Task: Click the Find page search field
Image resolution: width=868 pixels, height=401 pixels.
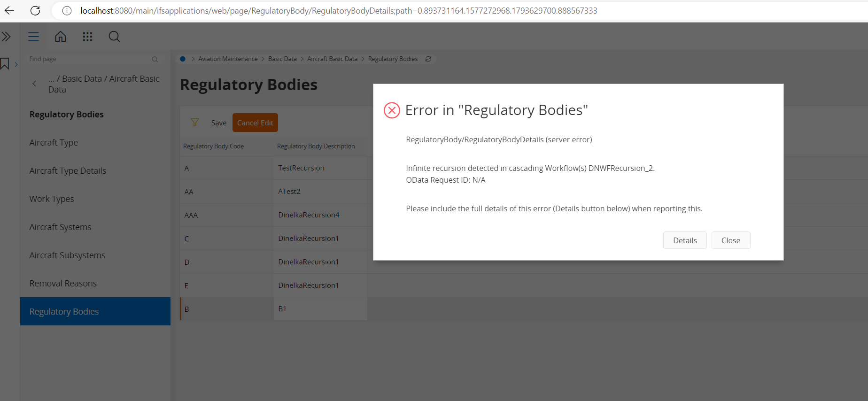Action: click(x=89, y=59)
